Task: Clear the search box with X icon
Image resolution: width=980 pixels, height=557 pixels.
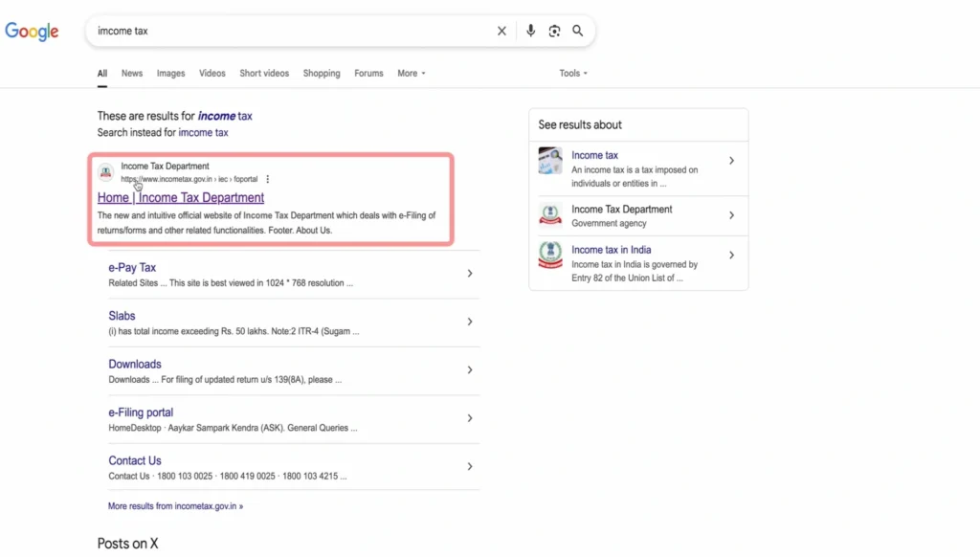Action: [501, 31]
